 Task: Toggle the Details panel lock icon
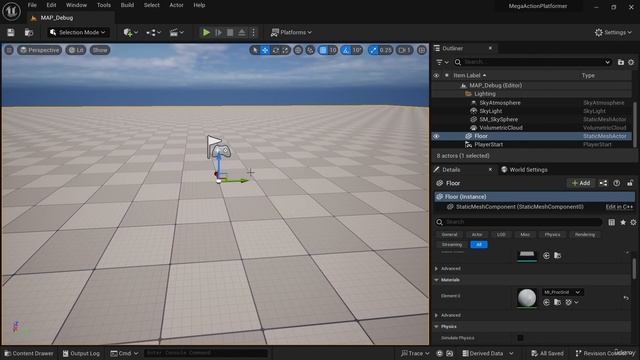pyautogui.click(x=630, y=183)
